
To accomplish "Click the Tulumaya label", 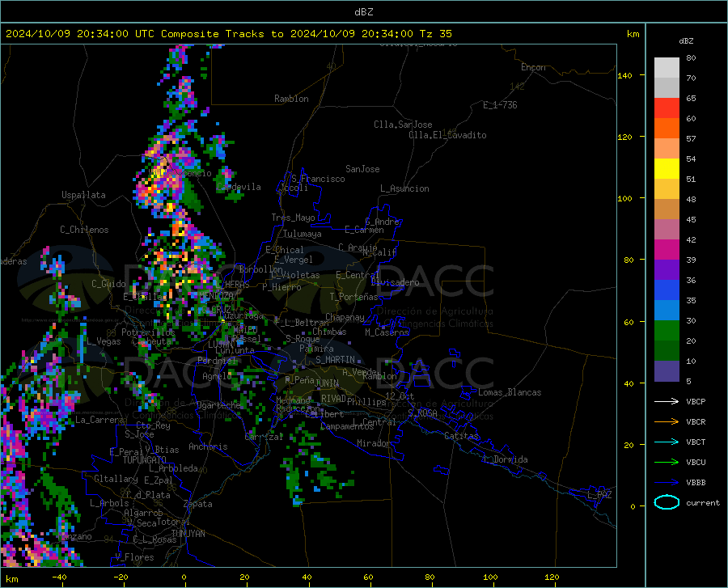I will pyautogui.click(x=302, y=234).
